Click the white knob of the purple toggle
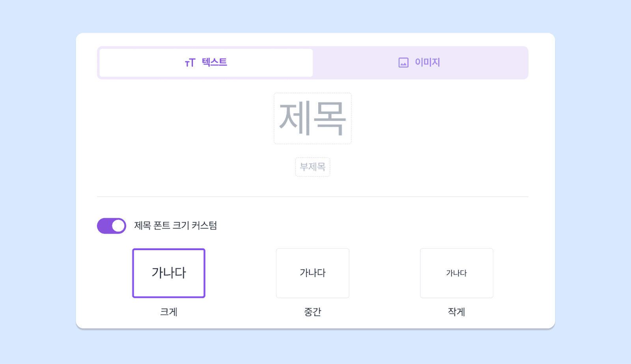The height and width of the screenshot is (364, 631). [x=118, y=226]
